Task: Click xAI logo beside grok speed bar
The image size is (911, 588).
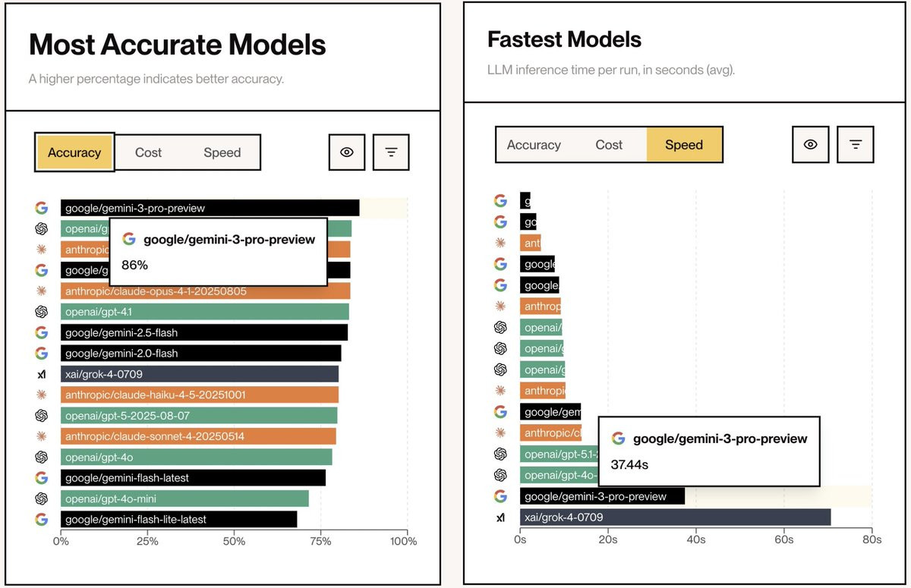Action: 500,517
